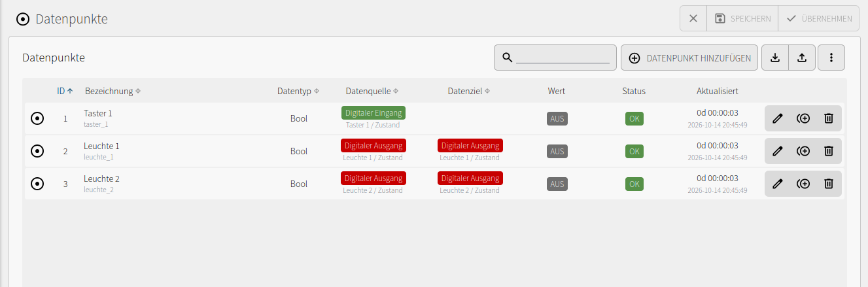This screenshot has width=868, height=287.
Task: Edit the Leuchte 2 datapoint
Action: tap(778, 184)
